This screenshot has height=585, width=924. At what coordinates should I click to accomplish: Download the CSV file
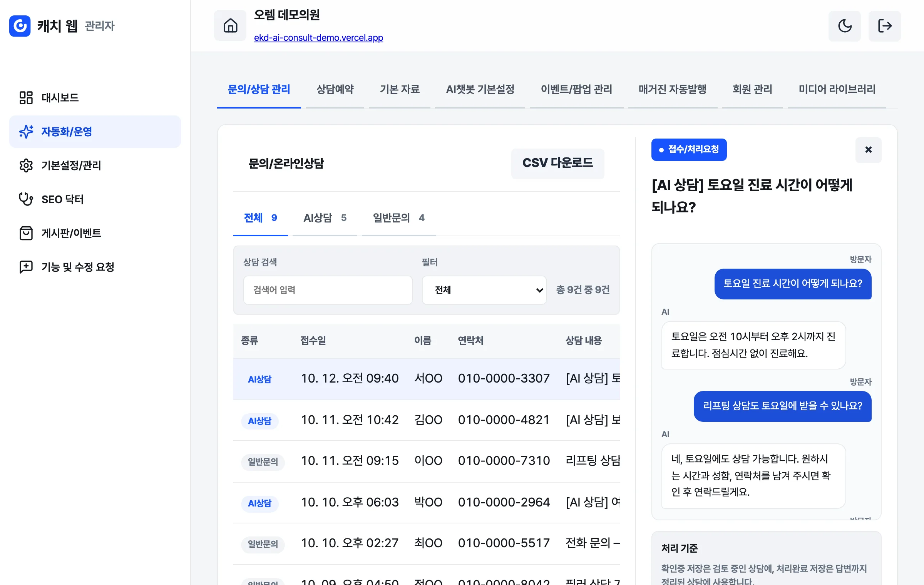tap(557, 163)
